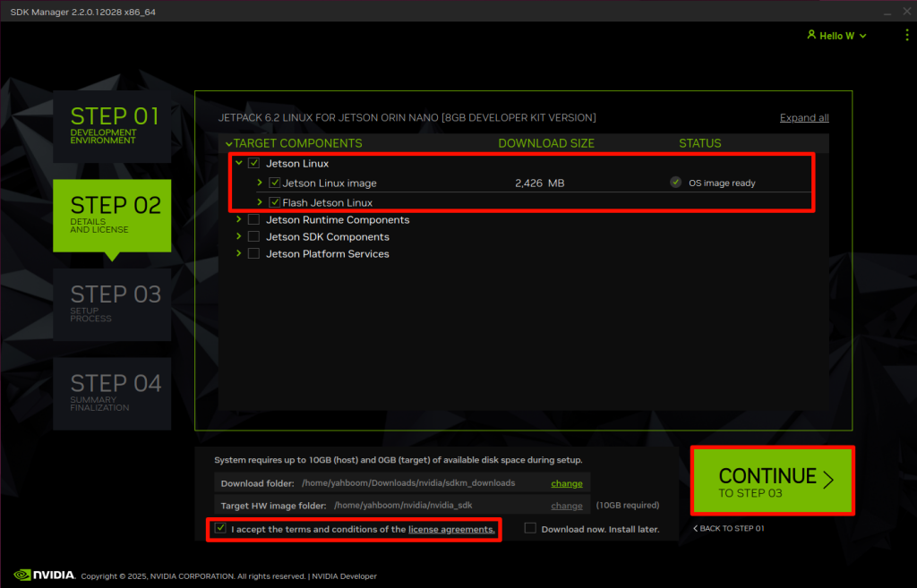
Task: Enable Download now, Install later option
Action: [530, 528]
